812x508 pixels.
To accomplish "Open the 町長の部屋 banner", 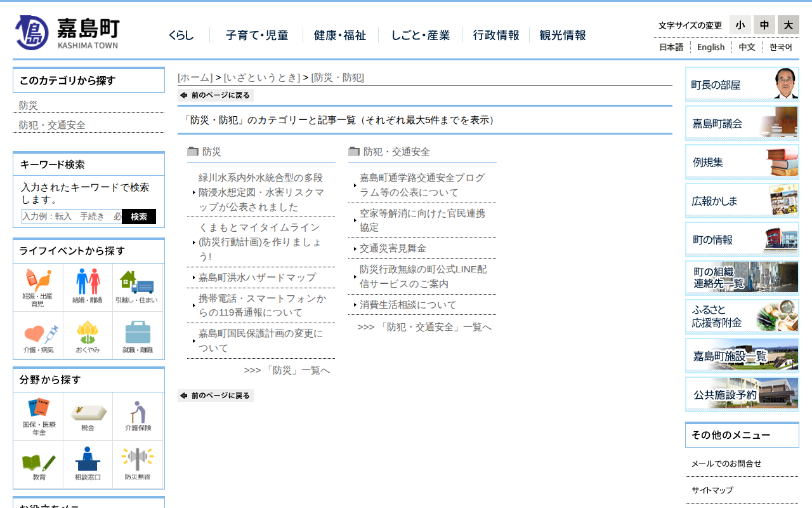I will pyautogui.click(x=742, y=84).
